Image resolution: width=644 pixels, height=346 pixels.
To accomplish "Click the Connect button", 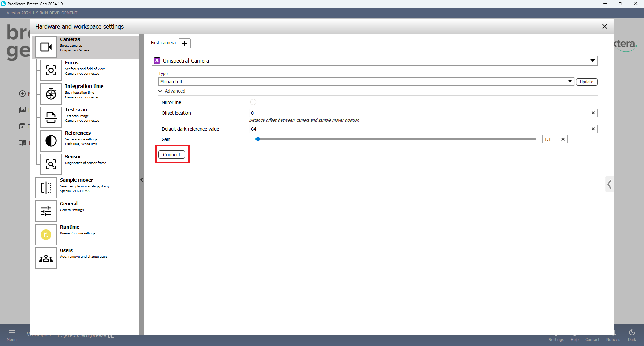I will 172,155.
